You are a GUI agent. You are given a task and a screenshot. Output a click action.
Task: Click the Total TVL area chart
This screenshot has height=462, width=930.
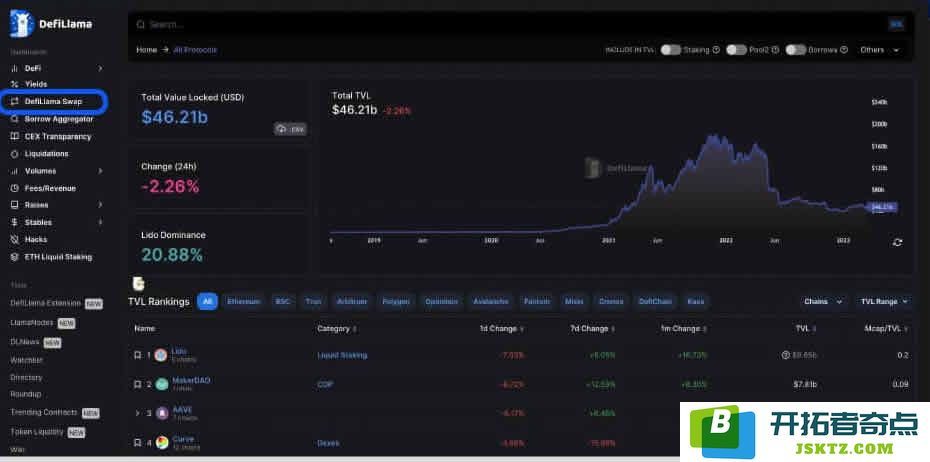point(599,184)
